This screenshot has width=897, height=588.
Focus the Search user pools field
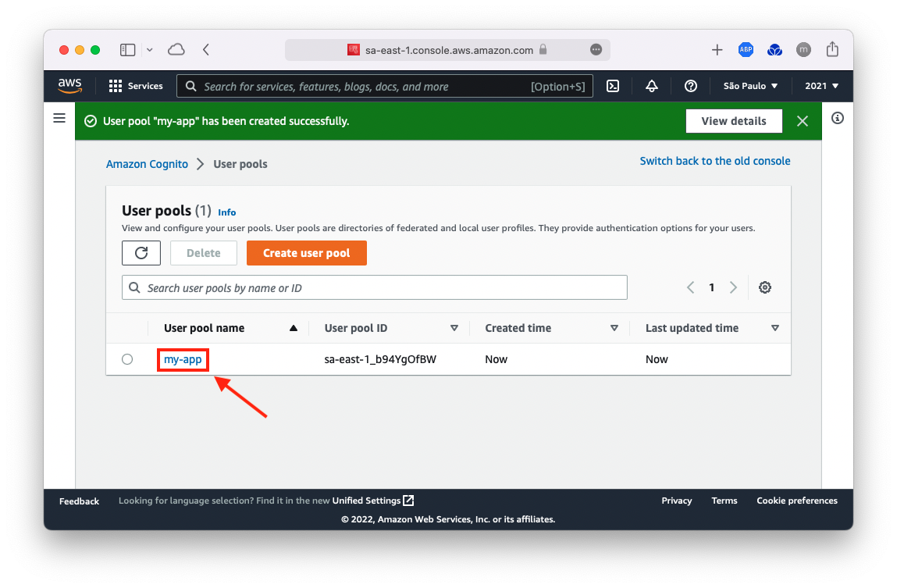375,287
